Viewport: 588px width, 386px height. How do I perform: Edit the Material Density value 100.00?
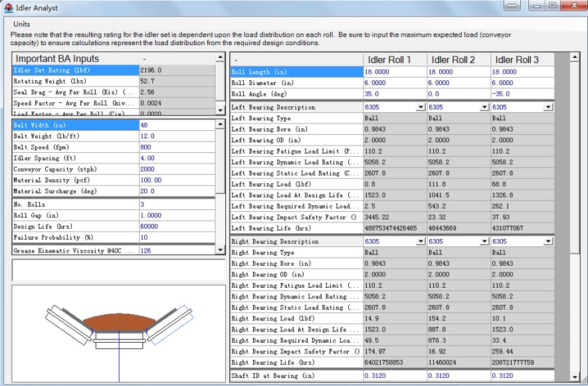[177, 180]
